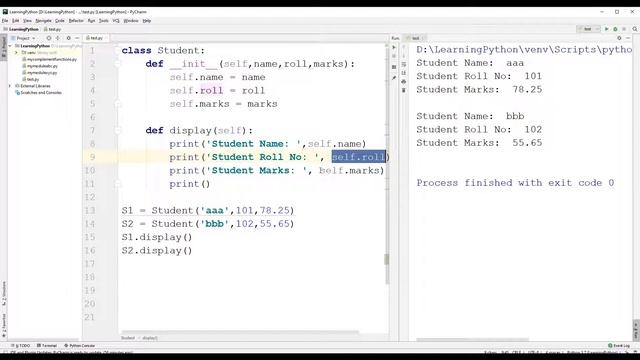
Task: Click the Debug button in main toolbar
Action: click(x=615, y=29)
